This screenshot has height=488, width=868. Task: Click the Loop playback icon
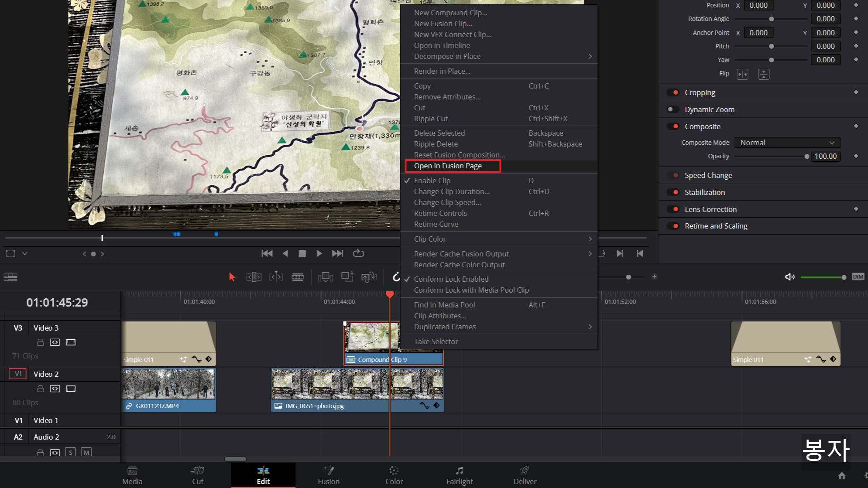[358, 253]
